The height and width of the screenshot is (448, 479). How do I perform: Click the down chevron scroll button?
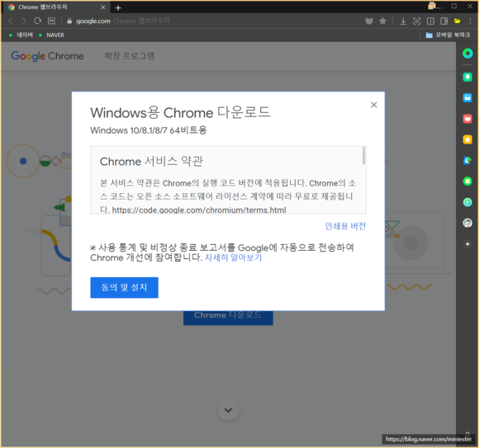[228, 410]
